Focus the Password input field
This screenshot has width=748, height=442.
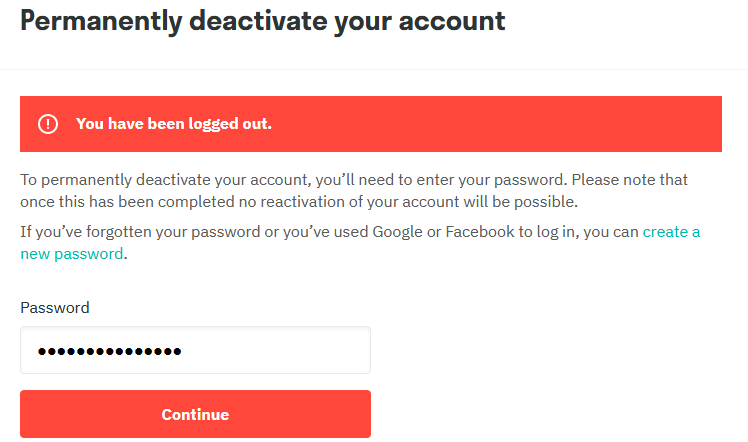195,350
